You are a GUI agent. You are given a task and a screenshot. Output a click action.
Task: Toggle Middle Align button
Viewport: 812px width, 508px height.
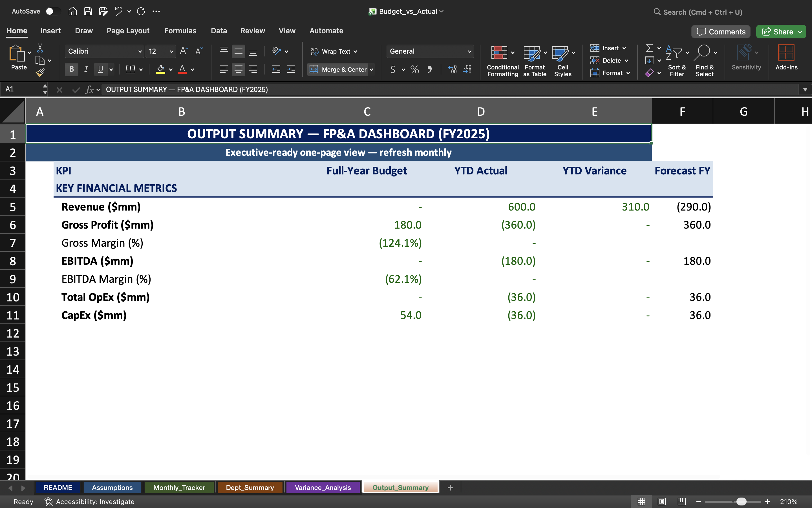tap(238, 51)
